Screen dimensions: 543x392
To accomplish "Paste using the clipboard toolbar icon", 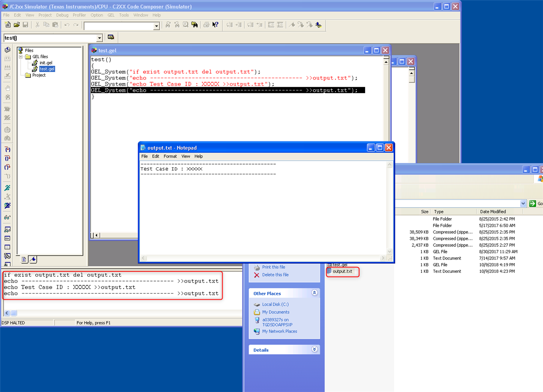I will pyautogui.click(x=56, y=25).
